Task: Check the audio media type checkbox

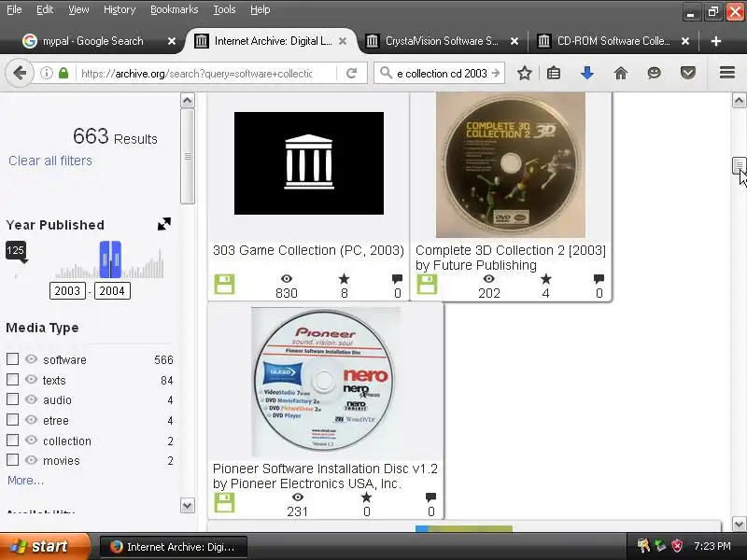Action: tap(13, 399)
